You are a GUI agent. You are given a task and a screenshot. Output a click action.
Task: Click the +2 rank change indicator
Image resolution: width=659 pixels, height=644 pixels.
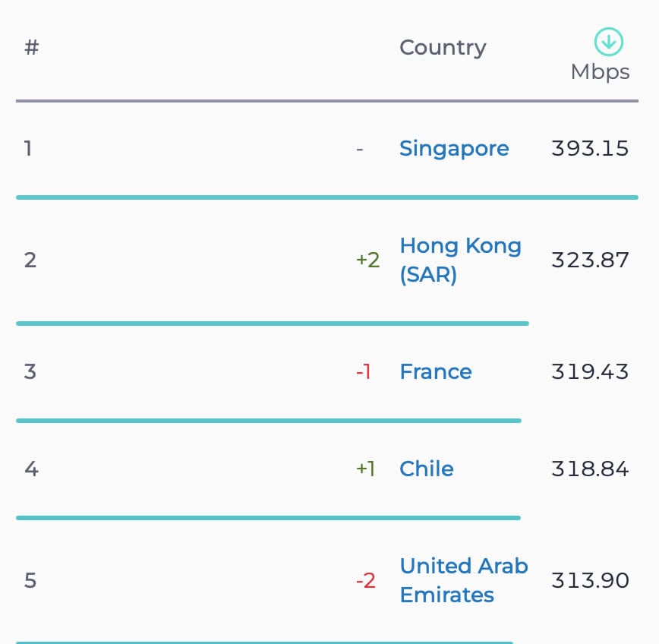(367, 260)
